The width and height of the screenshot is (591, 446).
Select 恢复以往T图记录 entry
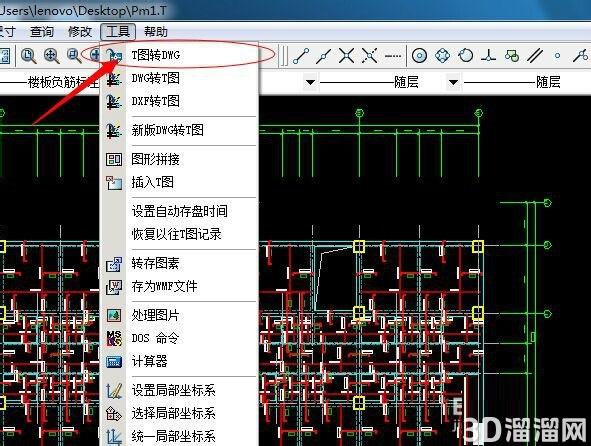(x=179, y=234)
